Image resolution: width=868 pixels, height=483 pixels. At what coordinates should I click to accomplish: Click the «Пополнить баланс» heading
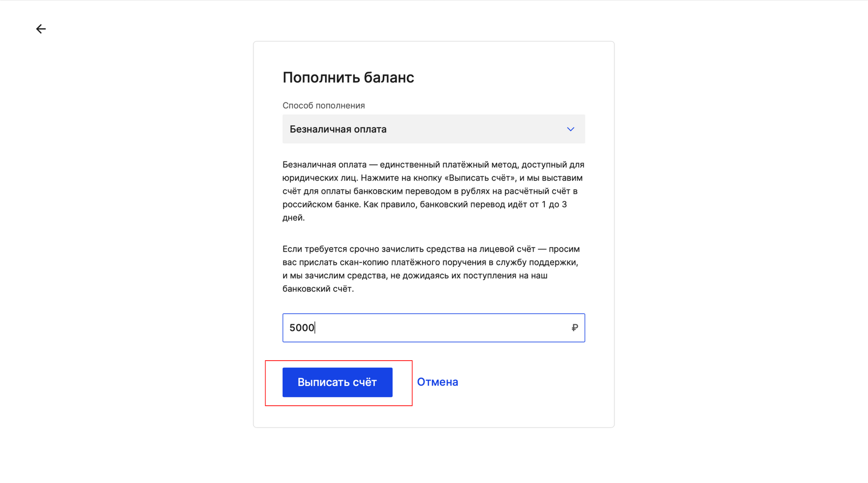[348, 78]
